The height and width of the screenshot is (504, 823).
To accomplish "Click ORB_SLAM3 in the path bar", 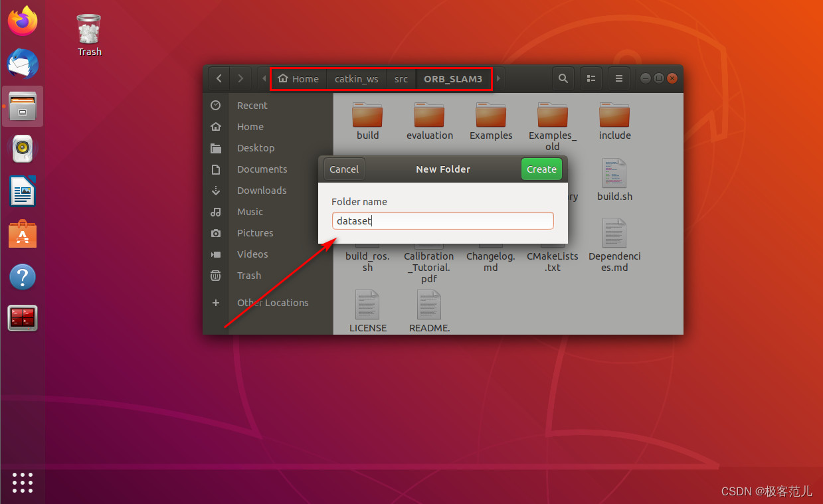I will point(453,78).
